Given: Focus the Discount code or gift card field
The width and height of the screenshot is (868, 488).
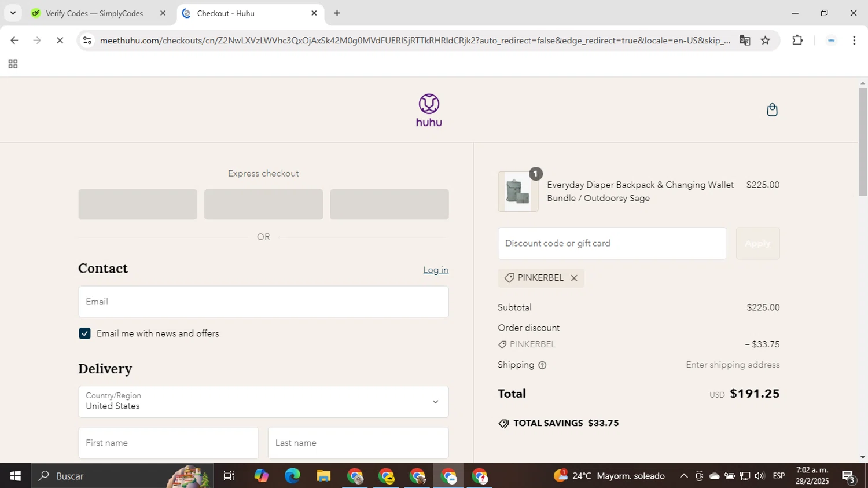Looking at the screenshot, I should [612, 244].
